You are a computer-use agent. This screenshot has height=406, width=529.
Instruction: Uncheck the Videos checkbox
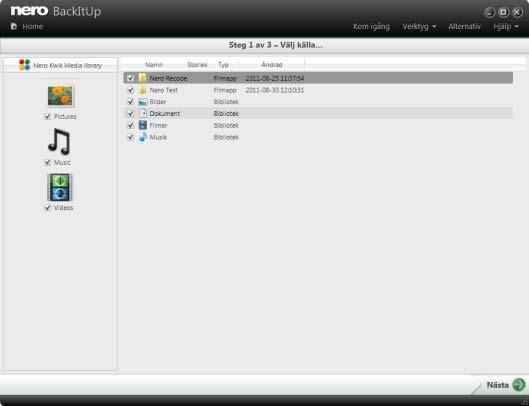click(48, 208)
